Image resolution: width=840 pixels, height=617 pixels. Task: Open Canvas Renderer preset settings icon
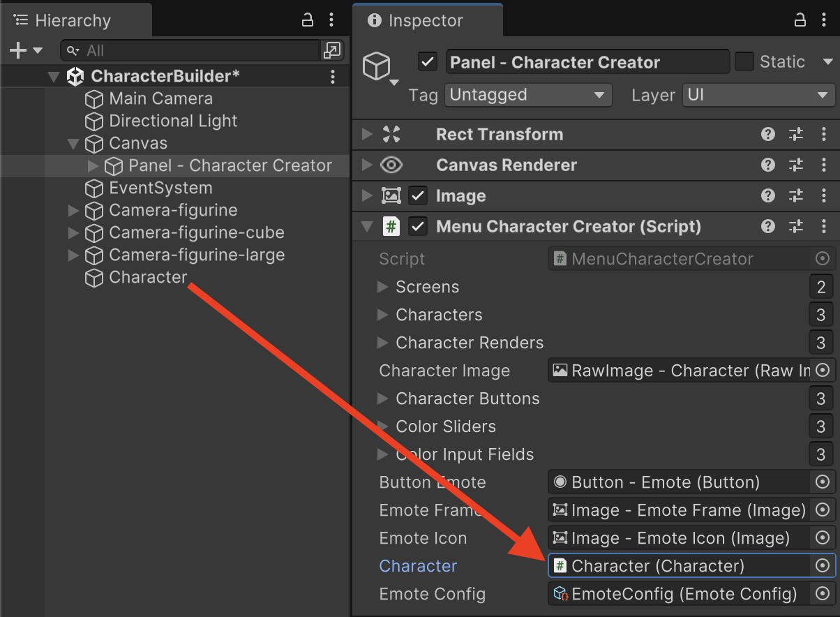click(x=796, y=165)
